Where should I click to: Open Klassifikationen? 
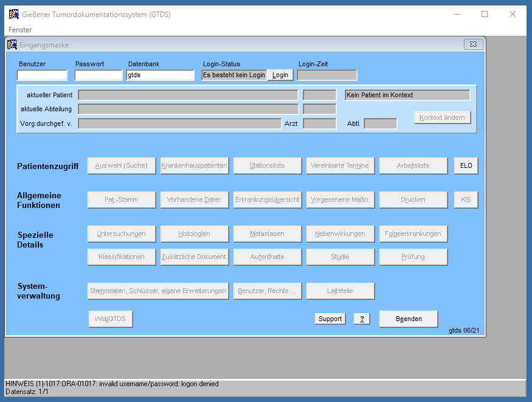(x=122, y=257)
